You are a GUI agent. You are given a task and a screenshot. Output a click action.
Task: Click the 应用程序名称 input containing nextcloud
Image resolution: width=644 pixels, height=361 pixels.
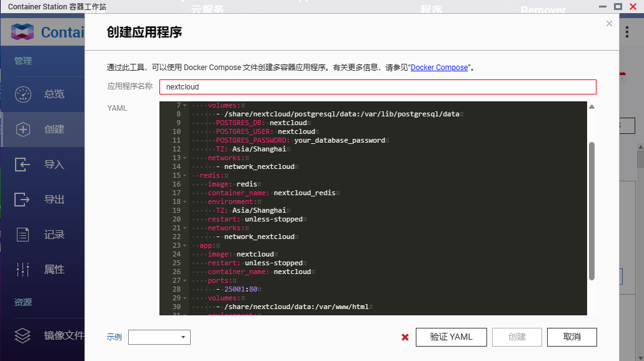pos(377,87)
